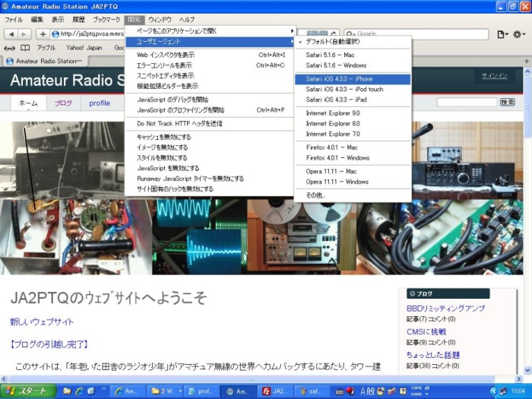Select Internet Explorer 8.0 user agent

tap(353, 123)
